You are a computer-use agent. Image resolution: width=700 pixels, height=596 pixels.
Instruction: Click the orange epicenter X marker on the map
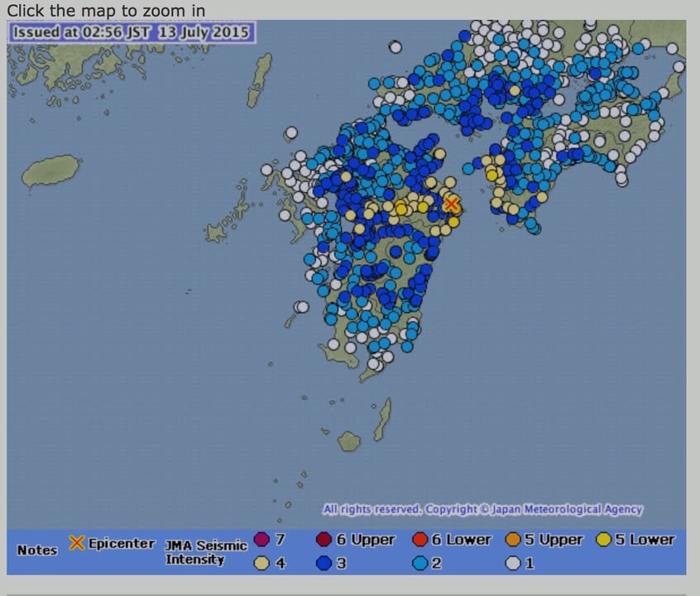(451, 204)
